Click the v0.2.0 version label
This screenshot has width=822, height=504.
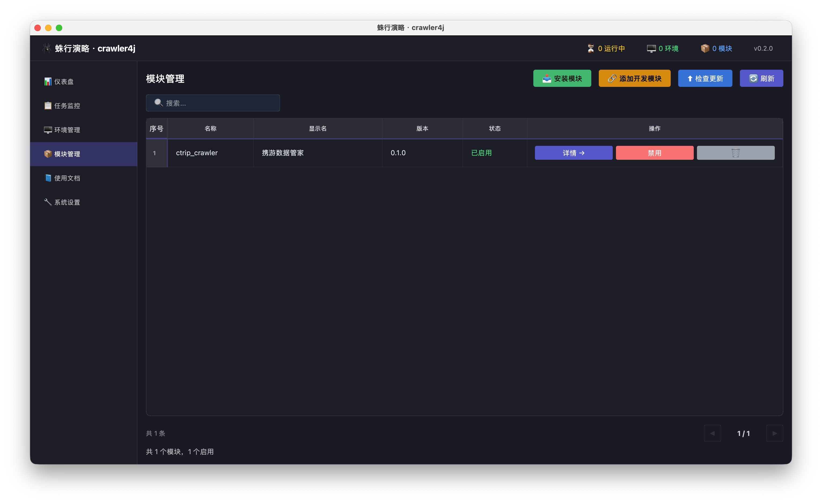(x=763, y=48)
